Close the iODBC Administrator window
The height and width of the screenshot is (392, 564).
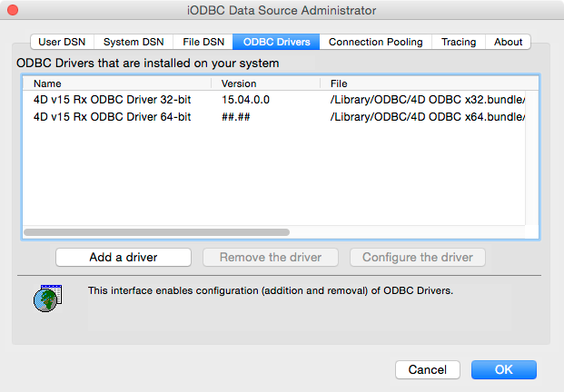[x=11, y=11]
